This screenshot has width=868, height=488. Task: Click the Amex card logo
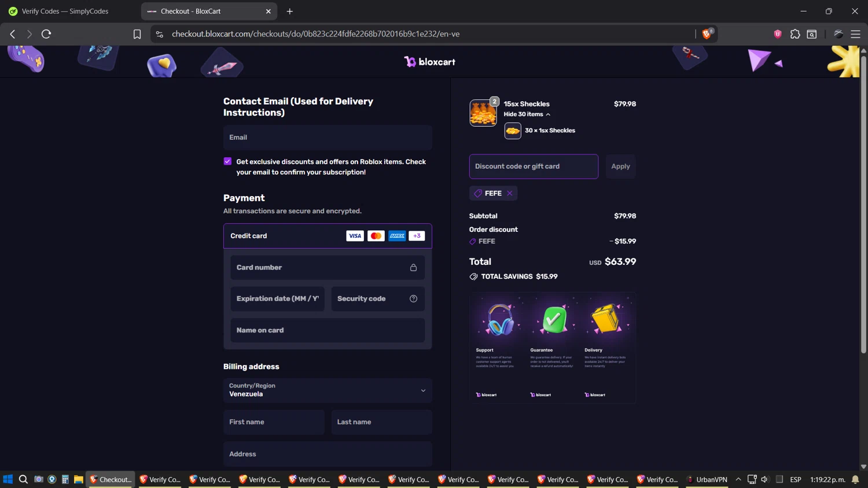point(397,236)
